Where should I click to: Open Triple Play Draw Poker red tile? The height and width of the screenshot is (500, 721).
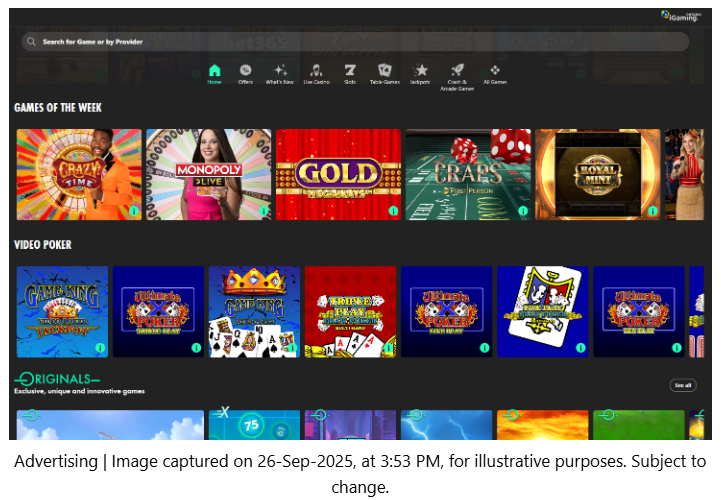coord(350,311)
